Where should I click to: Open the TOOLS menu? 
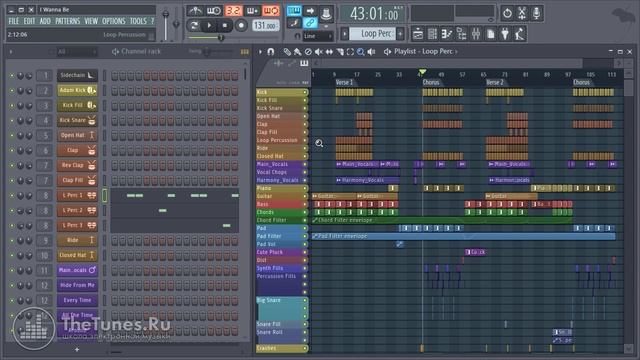(138, 21)
